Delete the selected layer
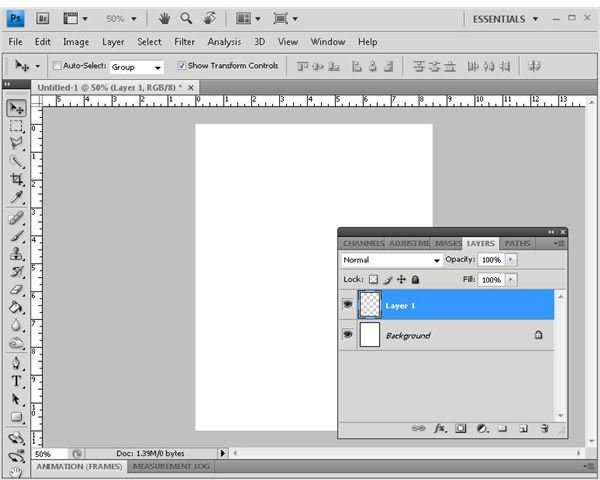 (545, 428)
